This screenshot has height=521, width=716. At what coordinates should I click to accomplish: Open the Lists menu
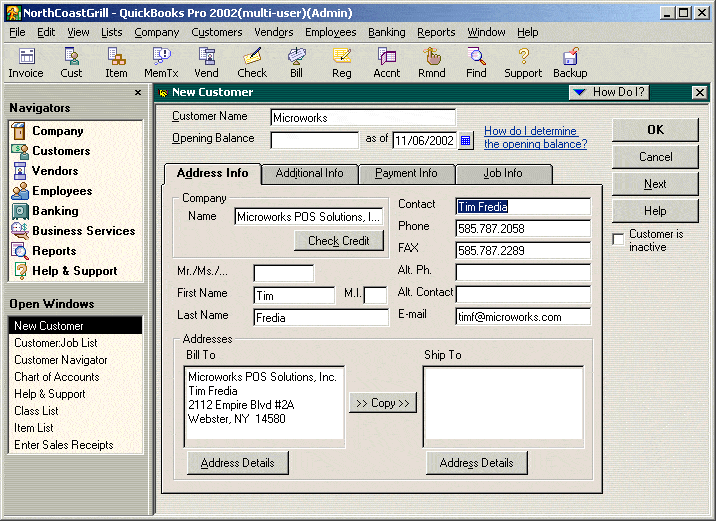[112, 32]
